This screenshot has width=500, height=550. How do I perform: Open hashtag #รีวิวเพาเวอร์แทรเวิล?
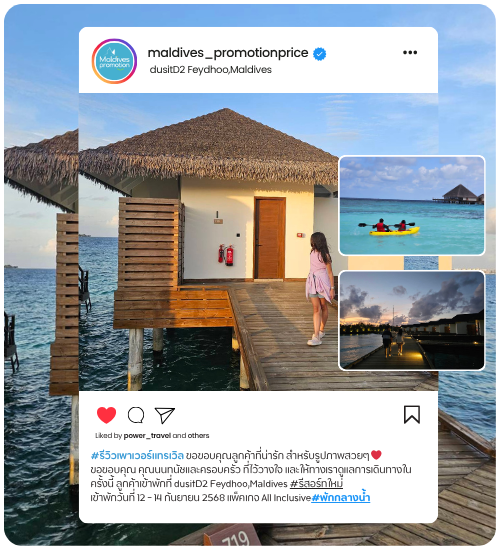(x=137, y=456)
